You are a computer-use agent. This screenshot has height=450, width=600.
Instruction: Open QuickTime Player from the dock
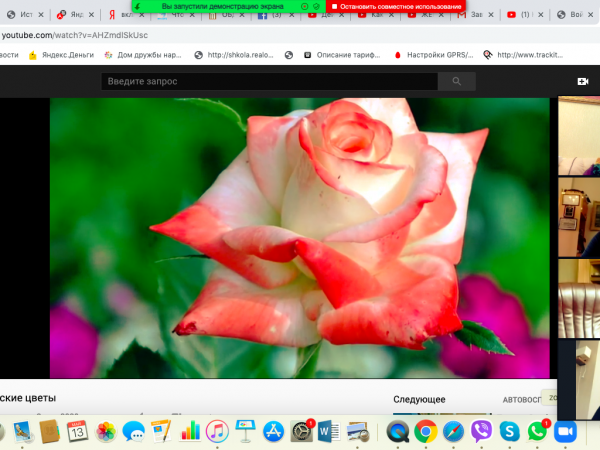pyautogui.click(x=397, y=431)
